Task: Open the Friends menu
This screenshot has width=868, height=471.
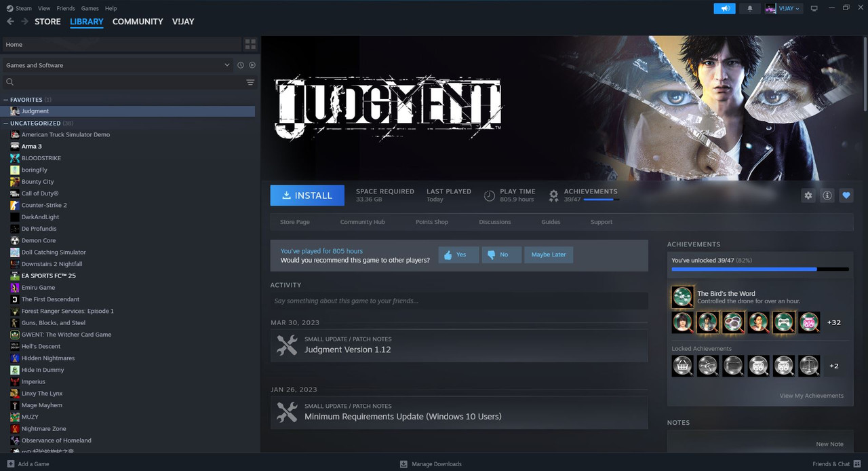Action: [x=66, y=8]
